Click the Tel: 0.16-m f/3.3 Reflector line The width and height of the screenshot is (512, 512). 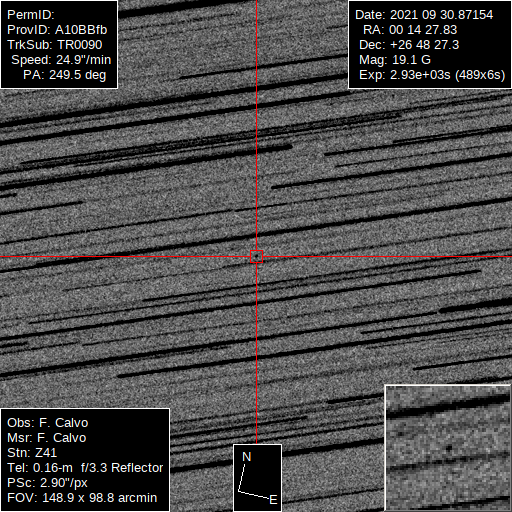85,468
